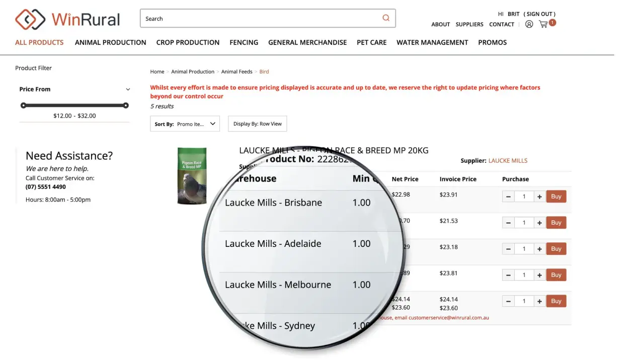Click Buy in the $23.18 row
Viewport: 644px width, 362px height.
point(556,248)
